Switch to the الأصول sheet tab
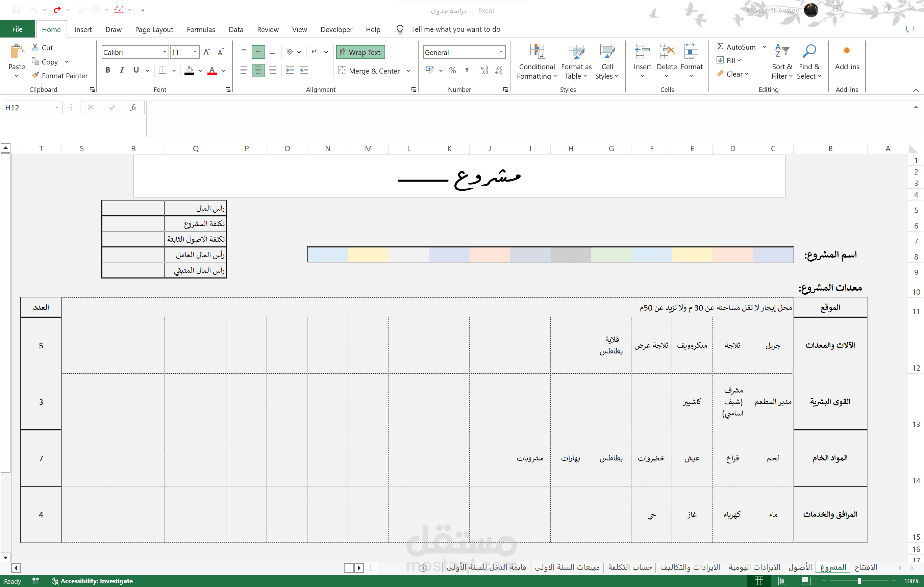The image size is (924, 587). tap(800, 567)
